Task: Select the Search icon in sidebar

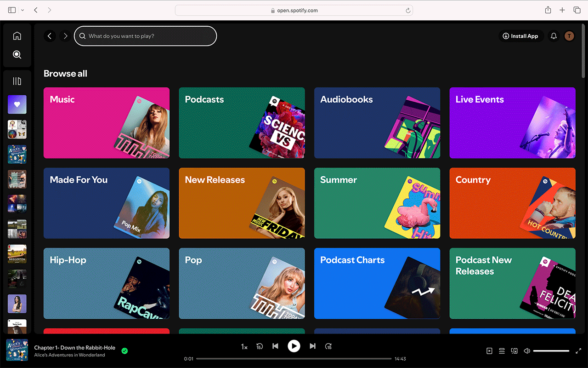Action: [x=17, y=54]
